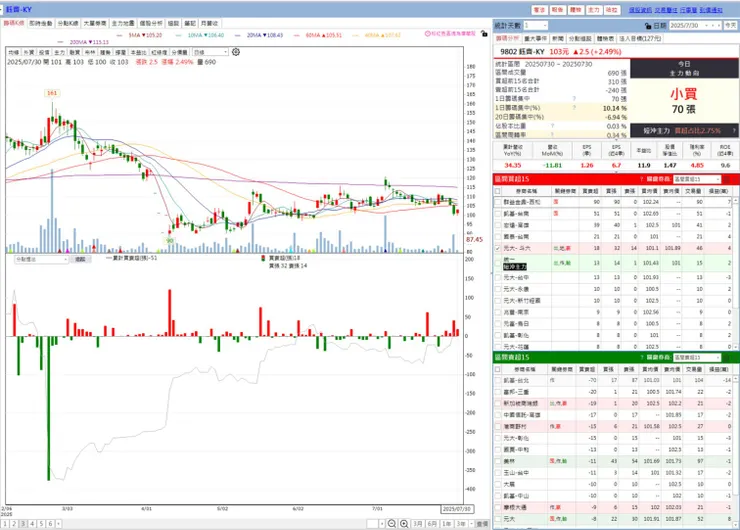Image resolution: width=740 pixels, height=530 pixels.
Task: Select the 摩根大通 seller row
Action: [614, 507]
